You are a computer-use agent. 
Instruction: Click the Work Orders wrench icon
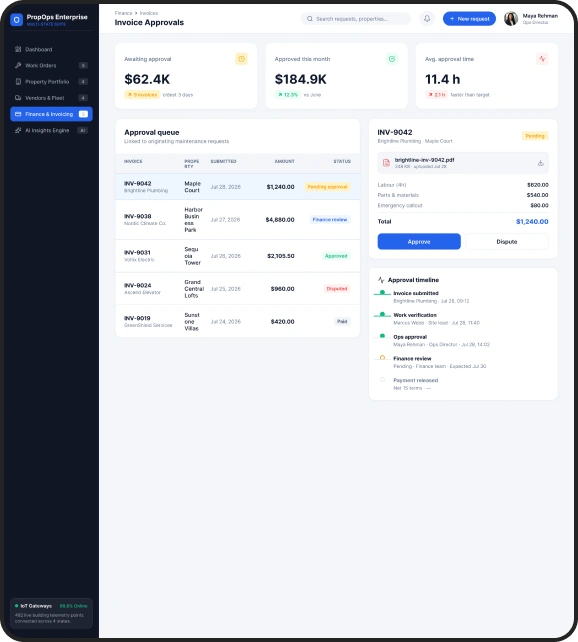(x=18, y=66)
